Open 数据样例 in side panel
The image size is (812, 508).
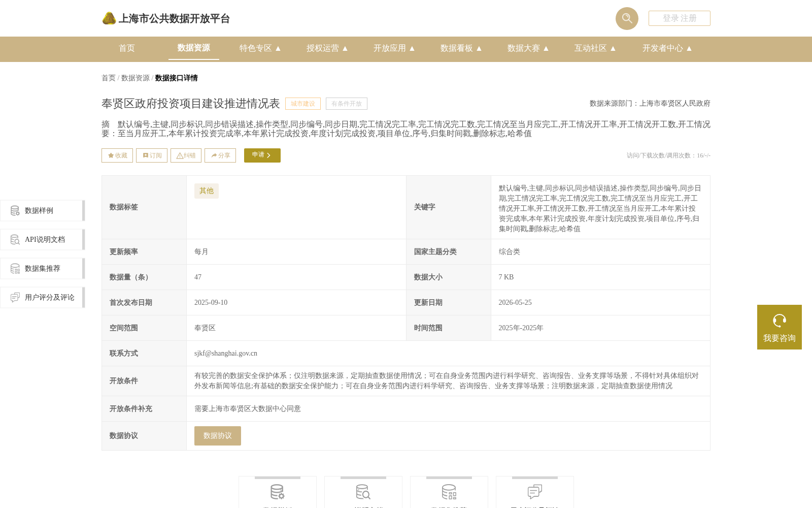pyautogui.click(x=42, y=210)
